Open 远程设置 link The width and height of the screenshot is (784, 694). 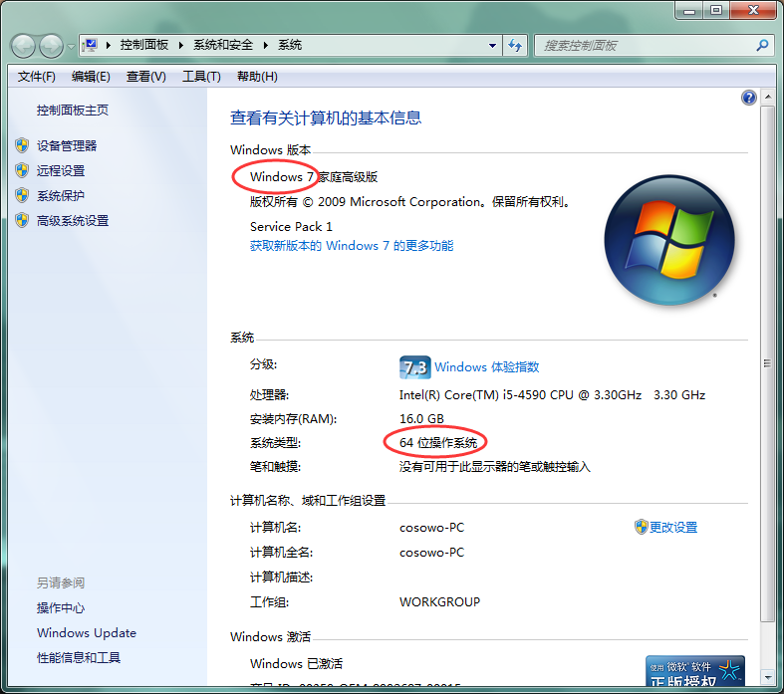coord(61,171)
